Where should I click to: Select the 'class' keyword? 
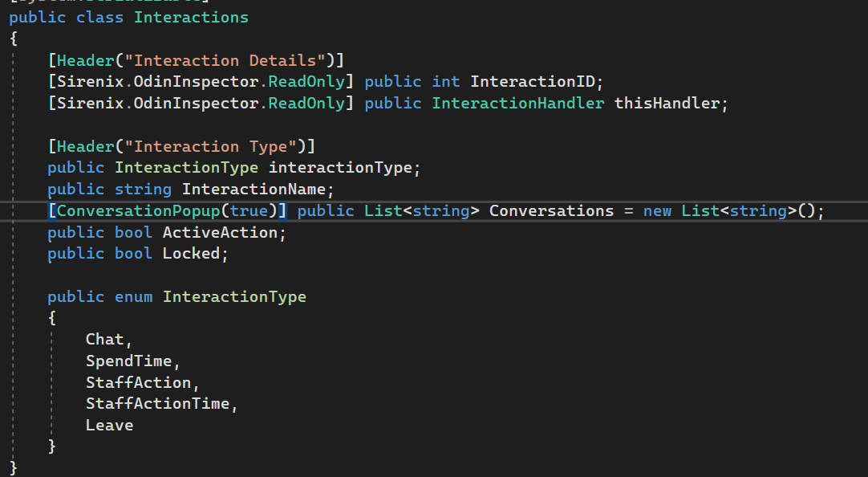pyautogui.click(x=99, y=17)
